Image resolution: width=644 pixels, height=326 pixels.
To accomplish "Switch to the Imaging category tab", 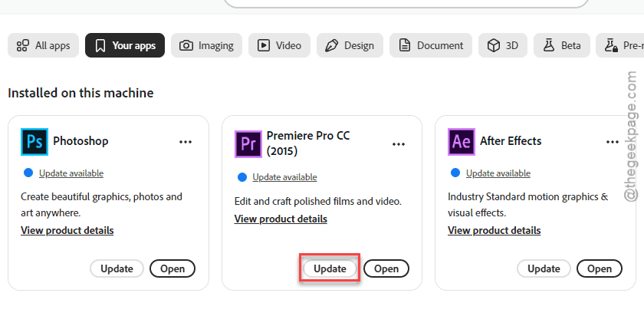I will [206, 45].
